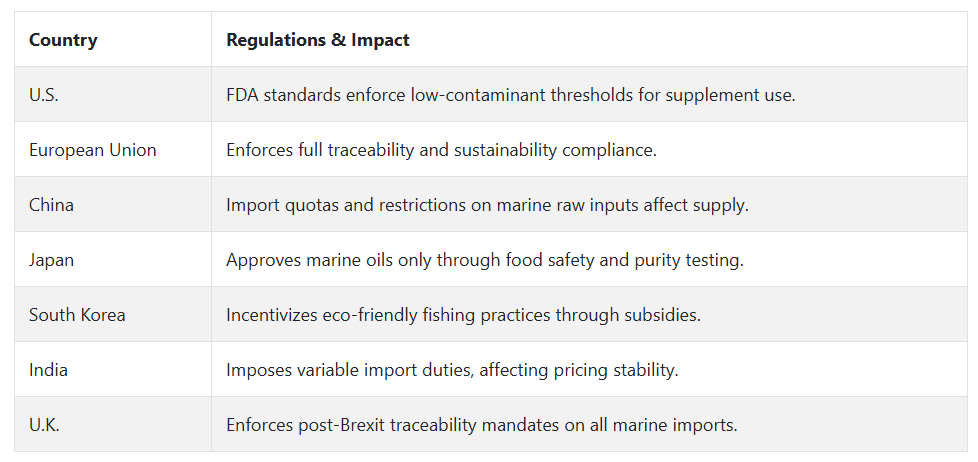This screenshot has height=462, width=978.
Task: Select the South Korea cell
Action: [x=77, y=314]
